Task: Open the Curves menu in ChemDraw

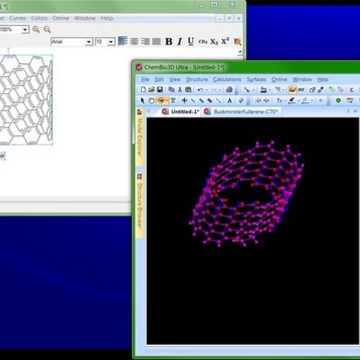Action: click(x=18, y=18)
